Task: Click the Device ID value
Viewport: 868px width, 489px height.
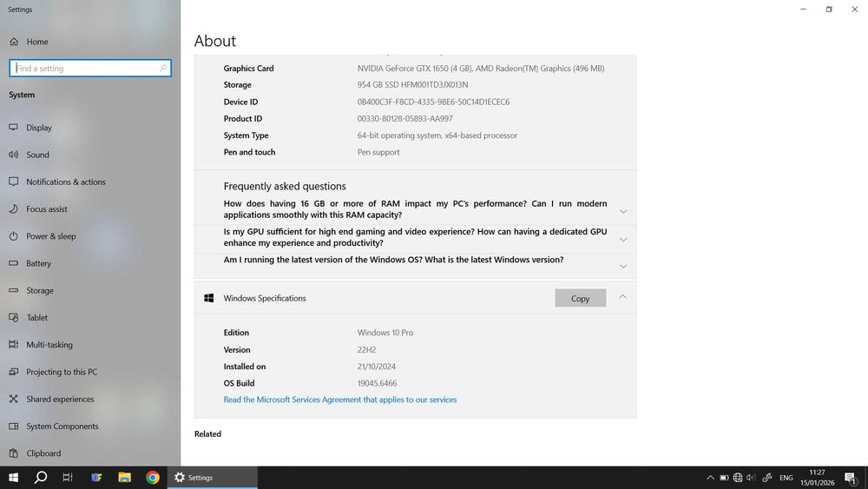Action: [433, 102]
